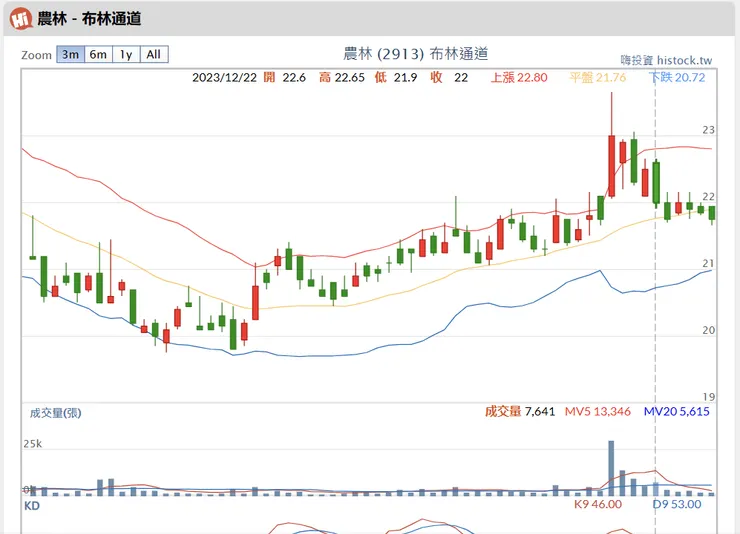
Task: Click the header title 農林 - 布林通道
Action: pos(89,19)
